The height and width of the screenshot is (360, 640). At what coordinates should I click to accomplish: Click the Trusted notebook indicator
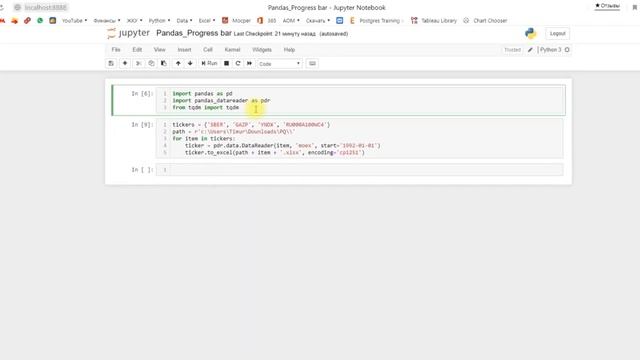tap(512, 50)
